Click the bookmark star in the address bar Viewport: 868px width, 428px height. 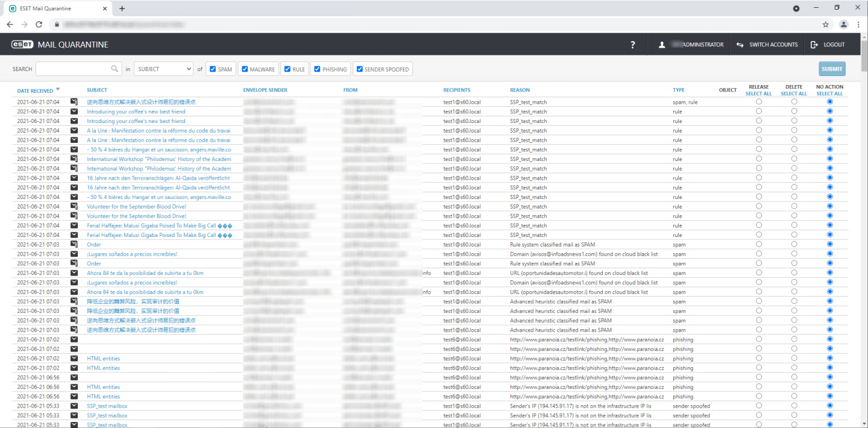826,24
